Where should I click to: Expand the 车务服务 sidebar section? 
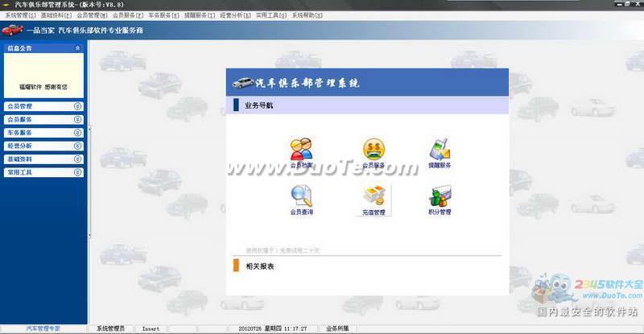[77, 133]
